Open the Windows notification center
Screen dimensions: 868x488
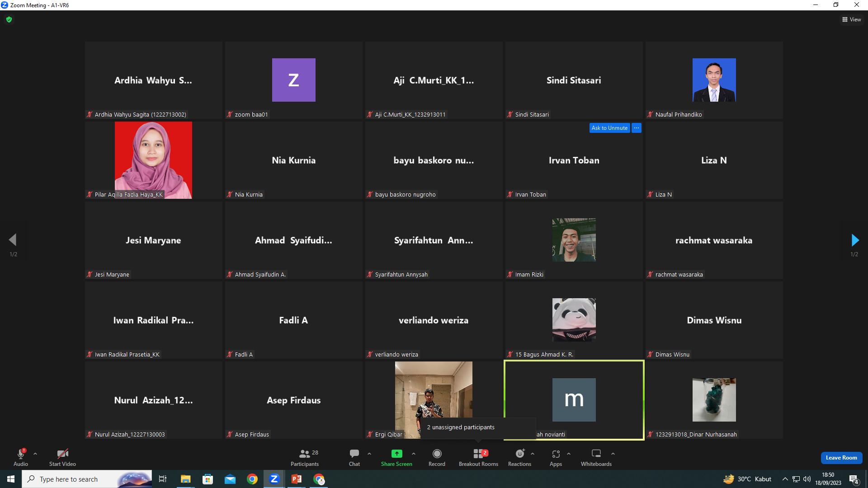point(854,479)
